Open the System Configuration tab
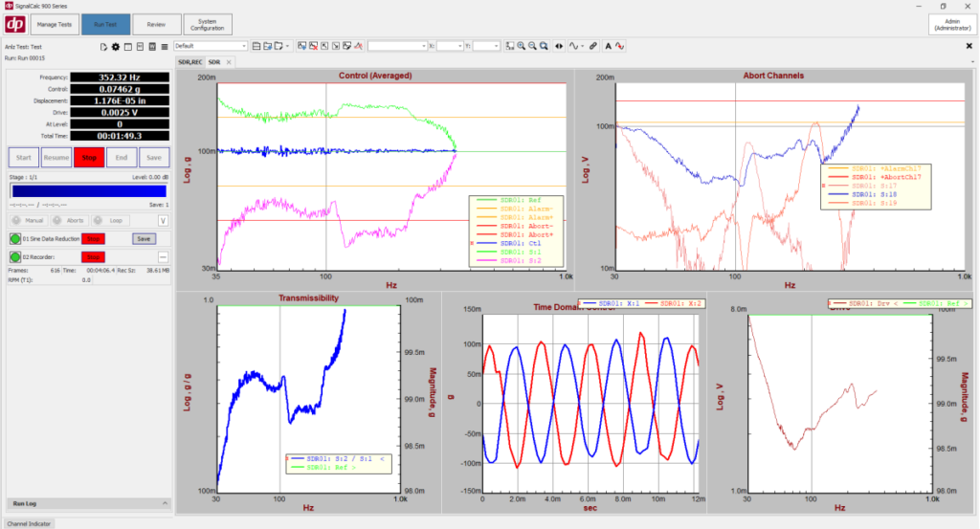Image resolution: width=980 pixels, height=529 pixels. click(208, 24)
